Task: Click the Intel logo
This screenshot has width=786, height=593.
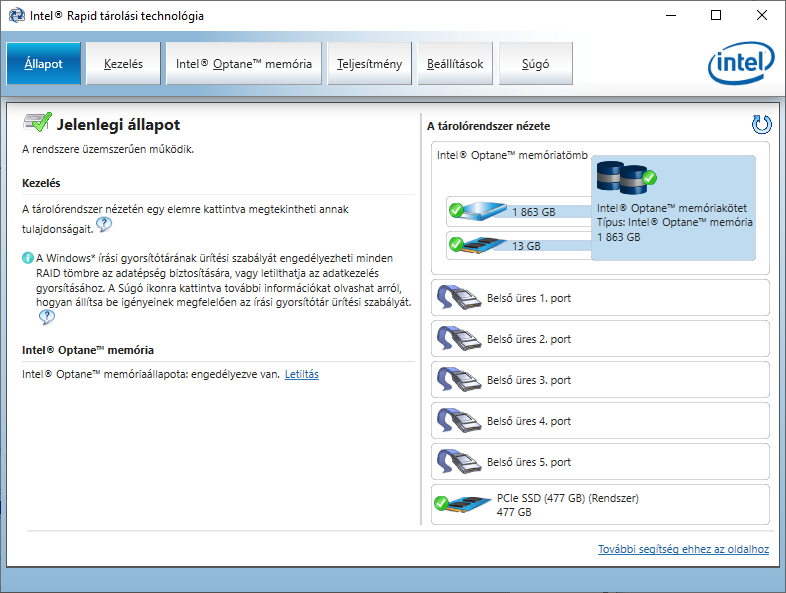Action: point(741,63)
